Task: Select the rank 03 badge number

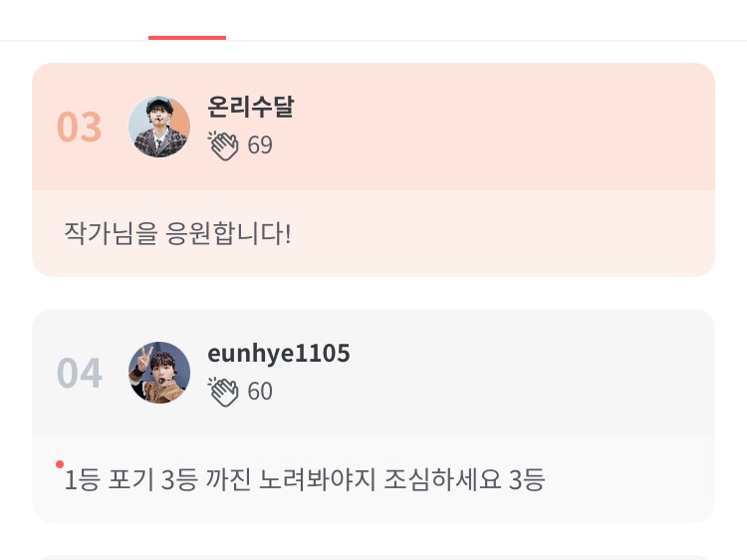Action: point(80,128)
